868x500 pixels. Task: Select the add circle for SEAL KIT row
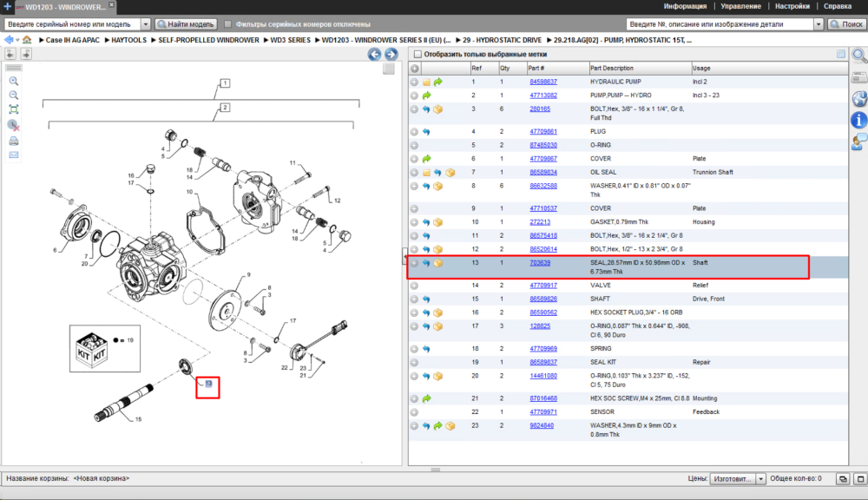coord(414,363)
